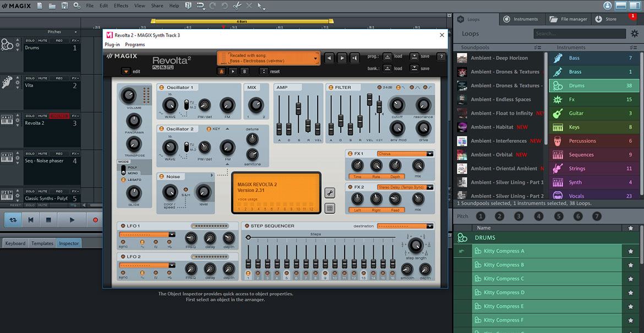This screenshot has height=333, width=644.
Task: Click the user account icon
Action: (x=608, y=6)
